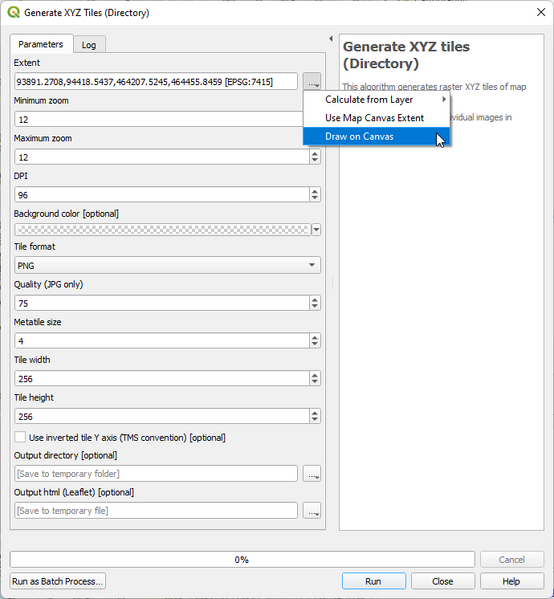Image resolution: width=554 pixels, height=599 pixels.
Task: Click the Output directory text field
Action: [156, 474]
